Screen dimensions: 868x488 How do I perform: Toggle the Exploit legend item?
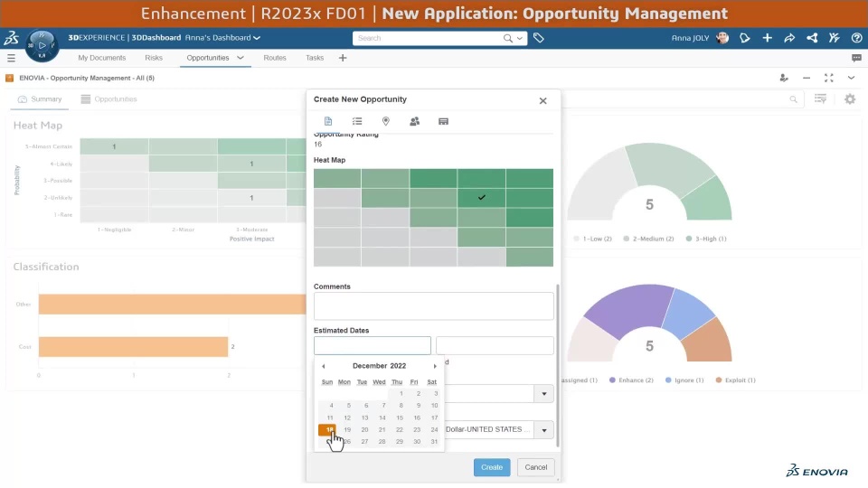736,380
